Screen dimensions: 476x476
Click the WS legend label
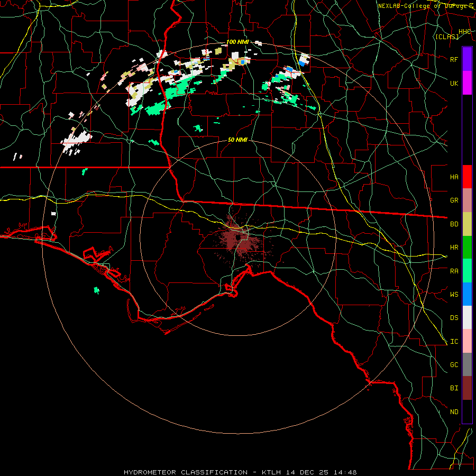point(454,295)
